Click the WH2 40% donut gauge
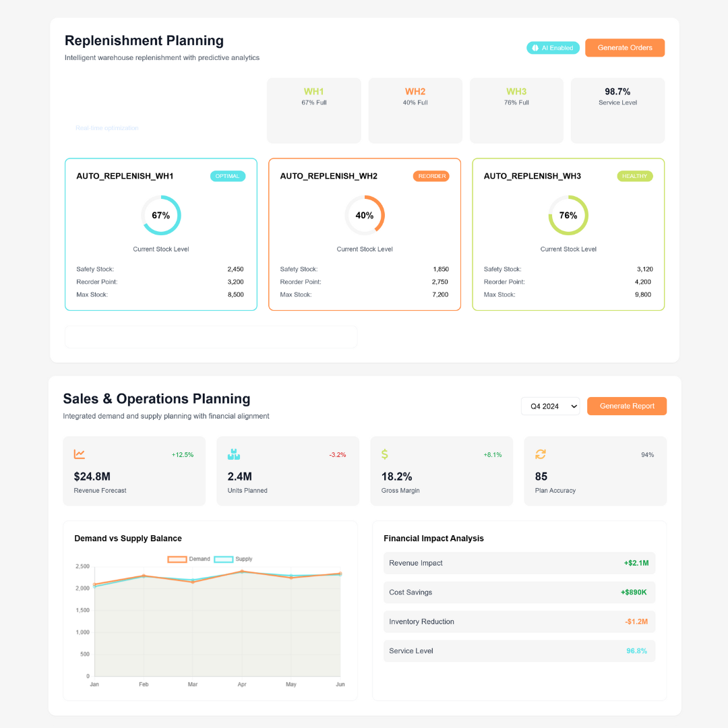 coord(365,215)
